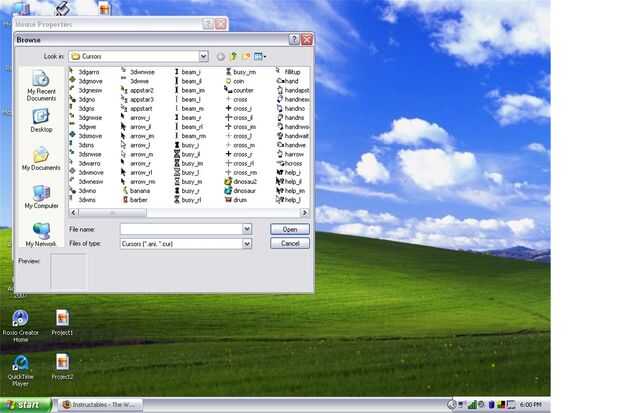Create a new folder via toolbar icon
The height and width of the screenshot is (413, 620).
(246, 57)
